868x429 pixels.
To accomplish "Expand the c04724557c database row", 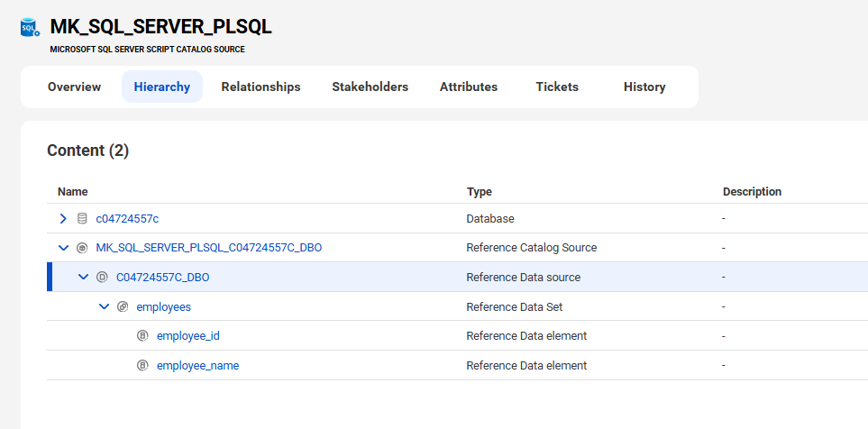I will [63, 219].
